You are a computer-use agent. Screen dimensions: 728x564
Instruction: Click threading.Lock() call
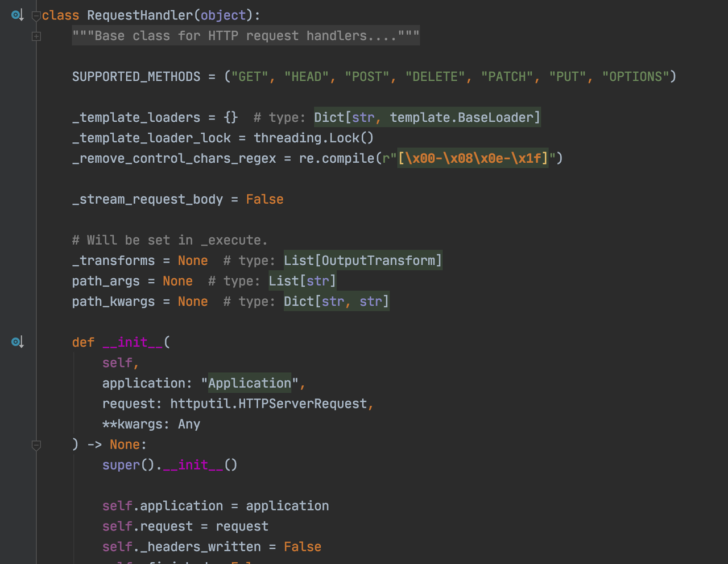click(x=313, y=138)
